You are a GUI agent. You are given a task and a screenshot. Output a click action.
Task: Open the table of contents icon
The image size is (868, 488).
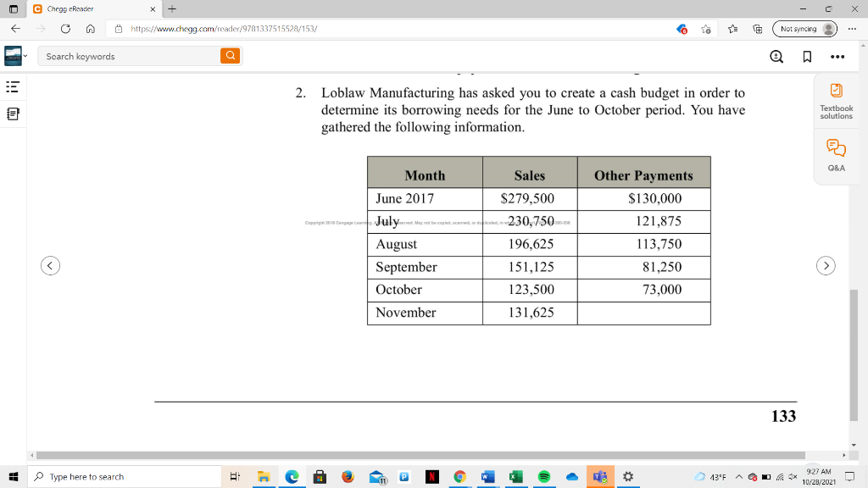point(12,87)
